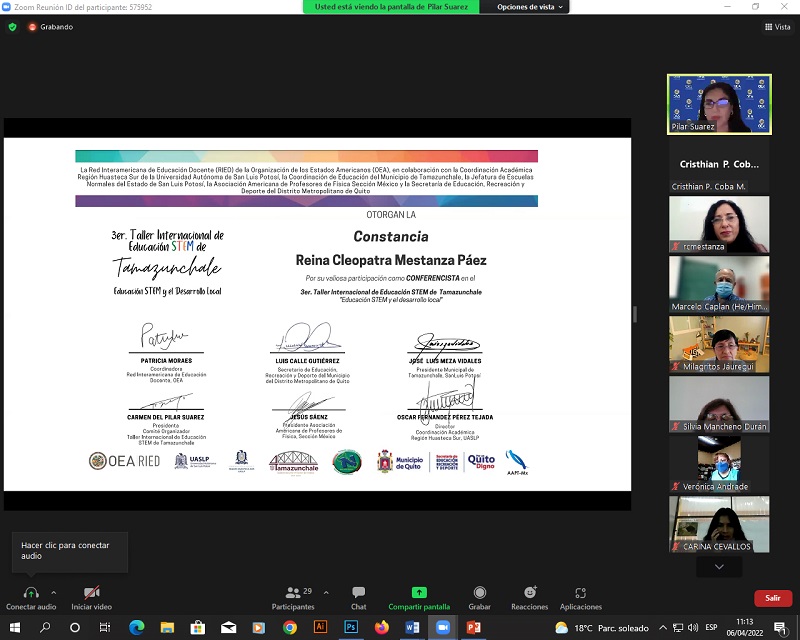Viewport: 800px width, 640px height.
Task: Select CARINA CEVALLOS video thumbnail
Action: pyautogui.click(x=719, y=525)
